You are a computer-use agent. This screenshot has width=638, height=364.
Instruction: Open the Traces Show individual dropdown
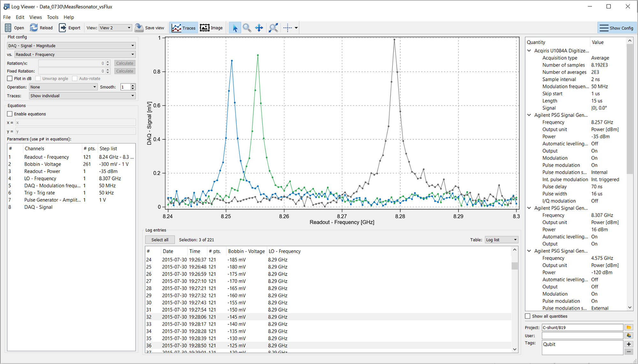coord(82,96)
